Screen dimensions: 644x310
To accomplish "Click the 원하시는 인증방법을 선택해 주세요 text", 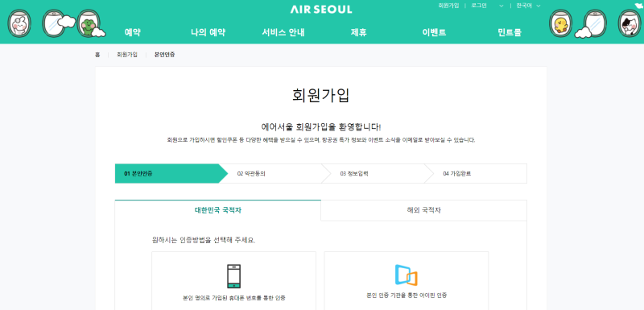I will click(204, 240).
